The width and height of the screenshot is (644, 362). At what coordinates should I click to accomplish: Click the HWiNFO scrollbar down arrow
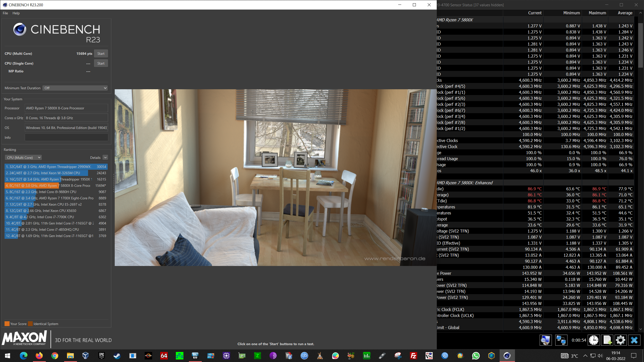641,329
